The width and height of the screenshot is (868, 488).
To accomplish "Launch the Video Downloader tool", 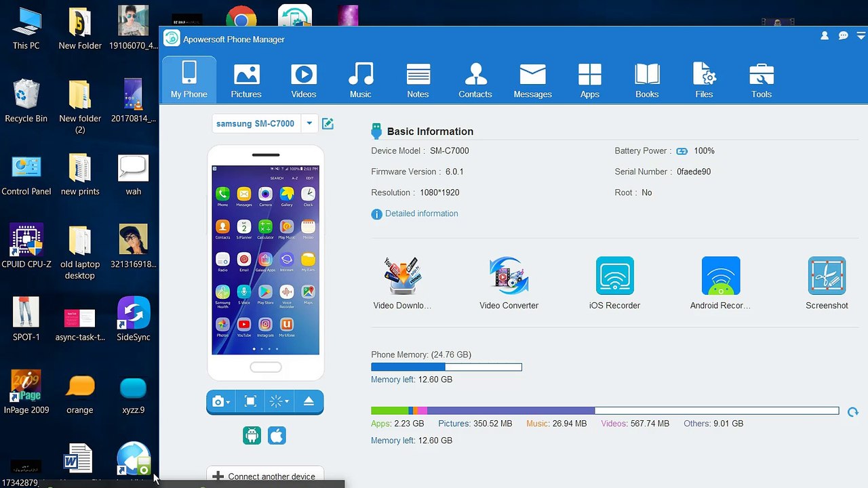I will [x=402, y=283].
